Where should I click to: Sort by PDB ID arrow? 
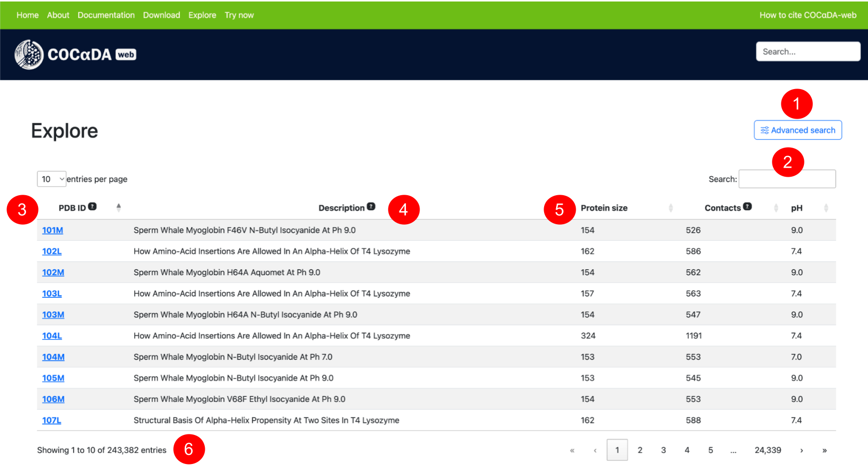tap(119, 208)
